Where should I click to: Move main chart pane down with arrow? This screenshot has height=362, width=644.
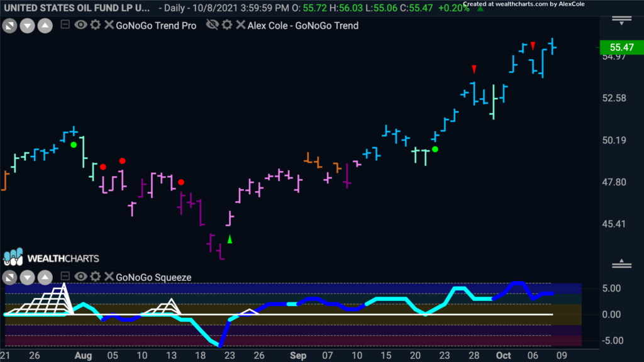pyautogui.click(x=27, y=26)
